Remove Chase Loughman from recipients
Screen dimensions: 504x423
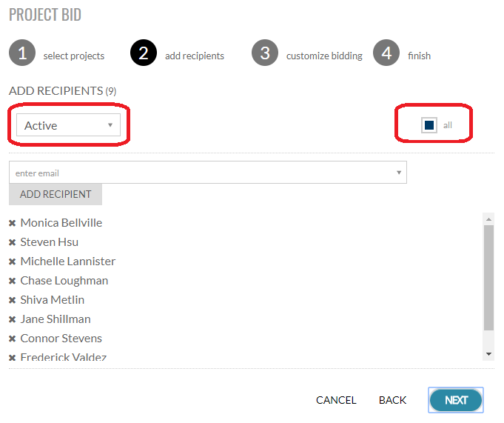13,281
